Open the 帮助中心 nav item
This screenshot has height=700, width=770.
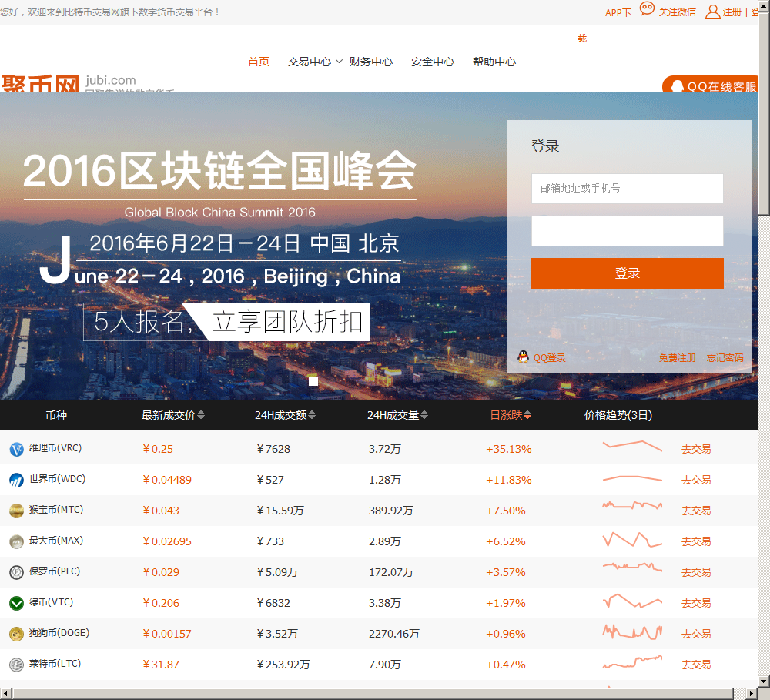click(x=494, y=62)
